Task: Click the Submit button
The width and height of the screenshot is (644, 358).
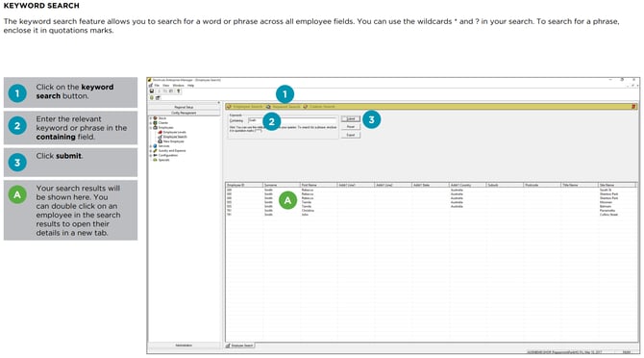Action: [351, 118]
